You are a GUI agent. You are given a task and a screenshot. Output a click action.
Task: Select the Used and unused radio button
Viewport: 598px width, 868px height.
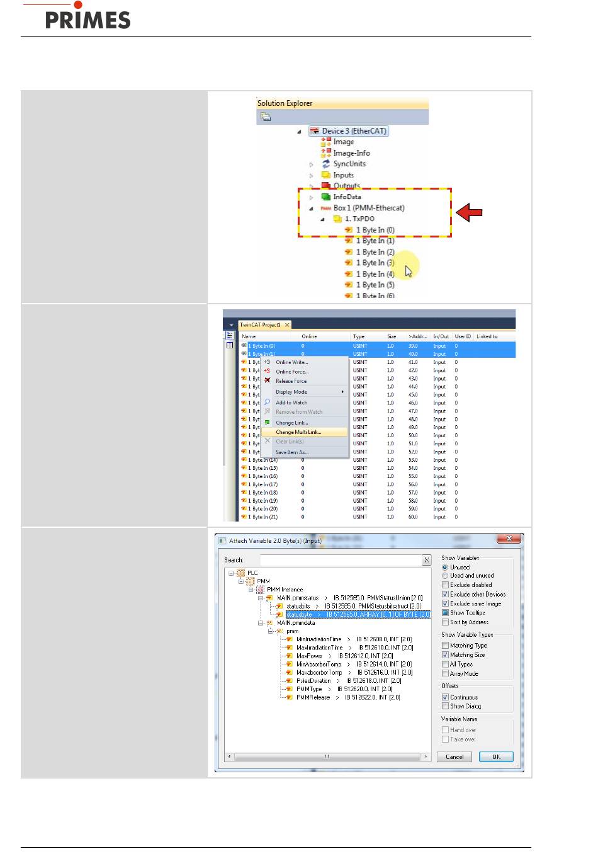click(x=445, y=576)
